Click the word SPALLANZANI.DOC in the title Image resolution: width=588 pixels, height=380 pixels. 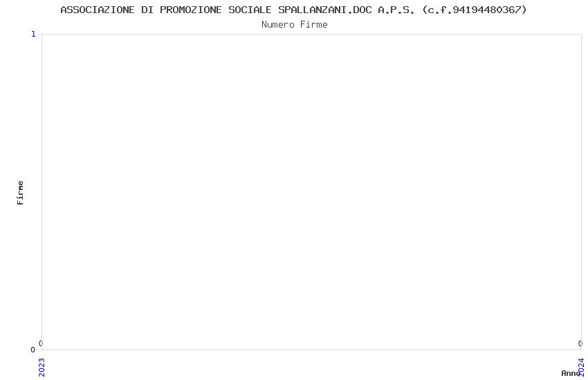click(x=324, y=10)
